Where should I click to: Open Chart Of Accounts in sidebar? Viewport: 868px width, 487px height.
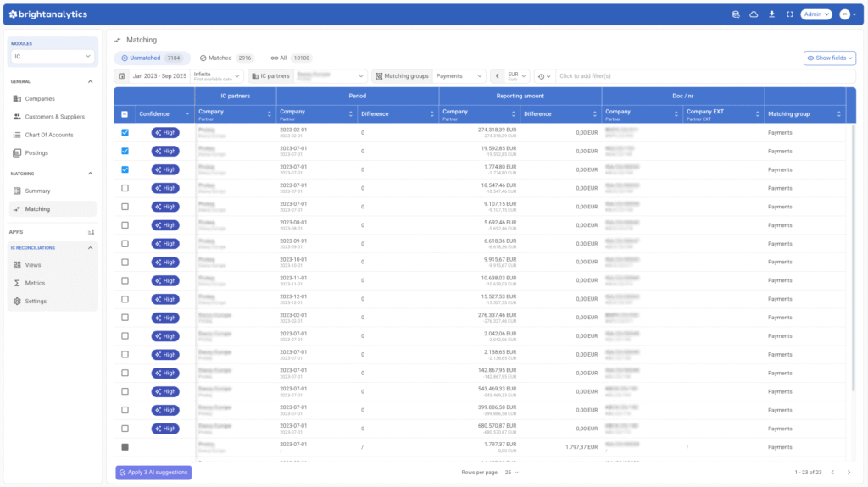49,135
